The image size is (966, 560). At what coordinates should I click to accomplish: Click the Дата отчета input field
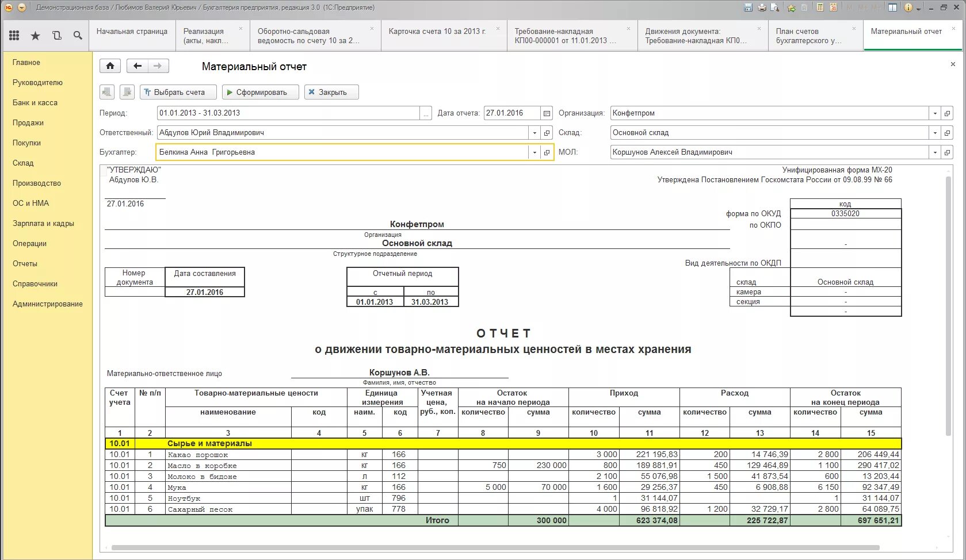pos(512,113)
